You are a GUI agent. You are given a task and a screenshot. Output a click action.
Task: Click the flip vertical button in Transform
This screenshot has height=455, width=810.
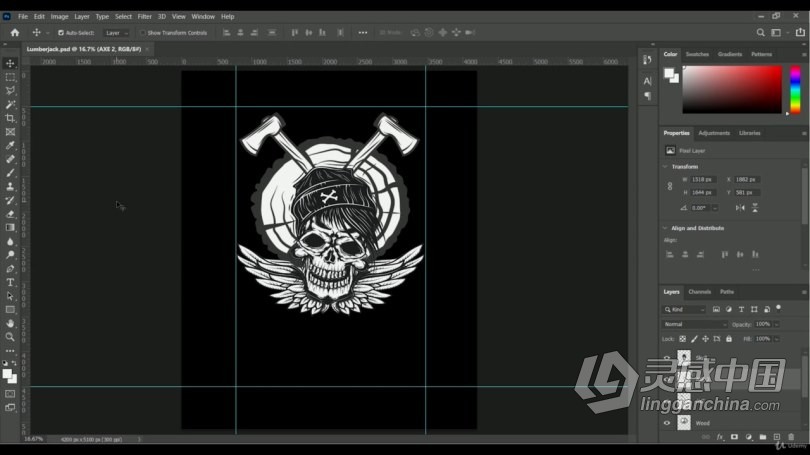click(755, 208)
